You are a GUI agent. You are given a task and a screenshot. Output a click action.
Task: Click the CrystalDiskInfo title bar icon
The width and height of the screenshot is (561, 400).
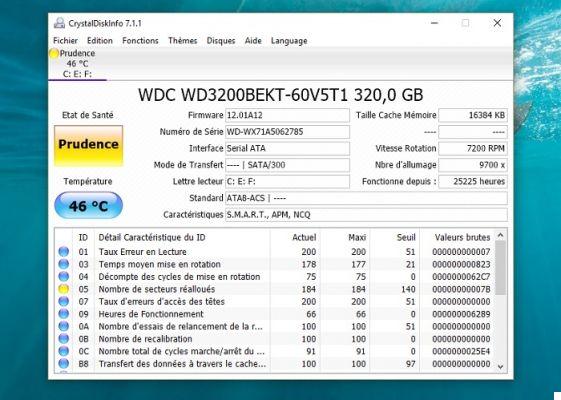tap(59, 23)
